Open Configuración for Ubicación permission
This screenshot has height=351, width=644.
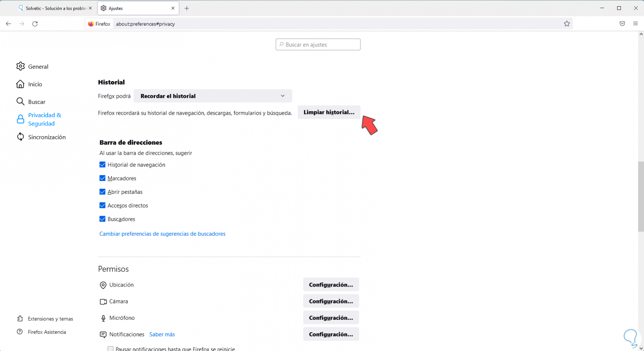(x=331, y=285)
